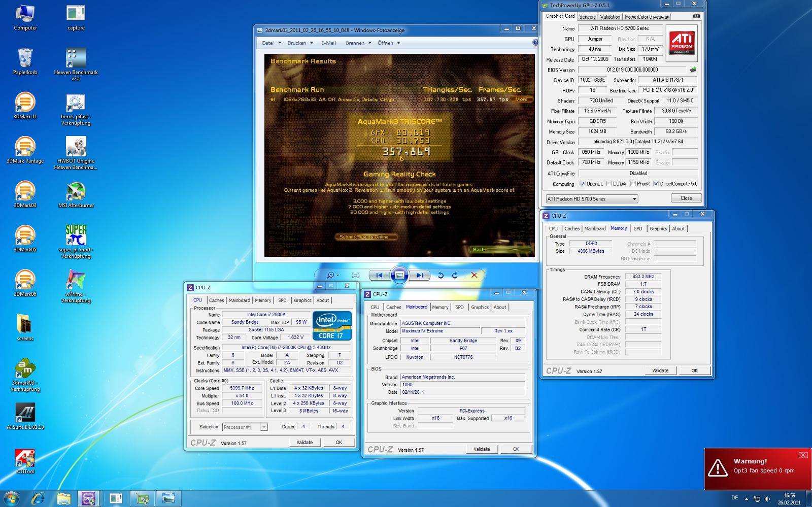Switch to Validation tab in GPU-Z

pyautogui.click(x=610, y=17)
